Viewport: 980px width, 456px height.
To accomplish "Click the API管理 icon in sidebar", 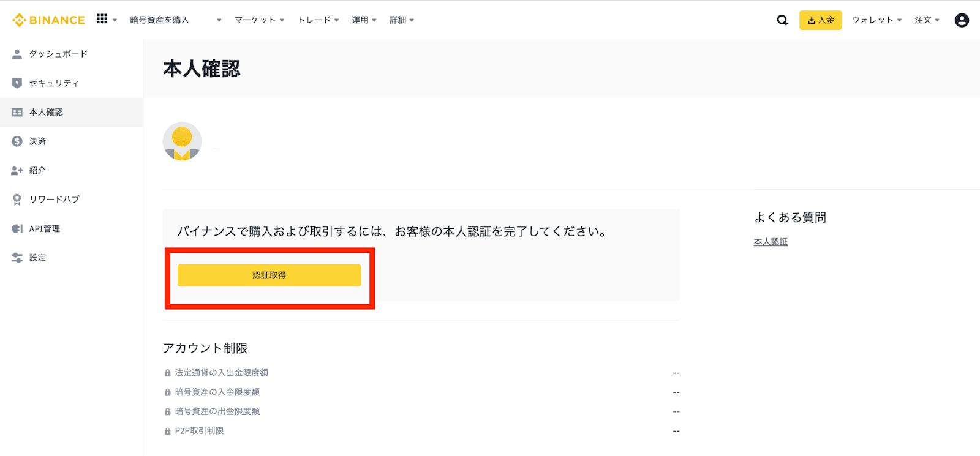I will pos(17,229).
